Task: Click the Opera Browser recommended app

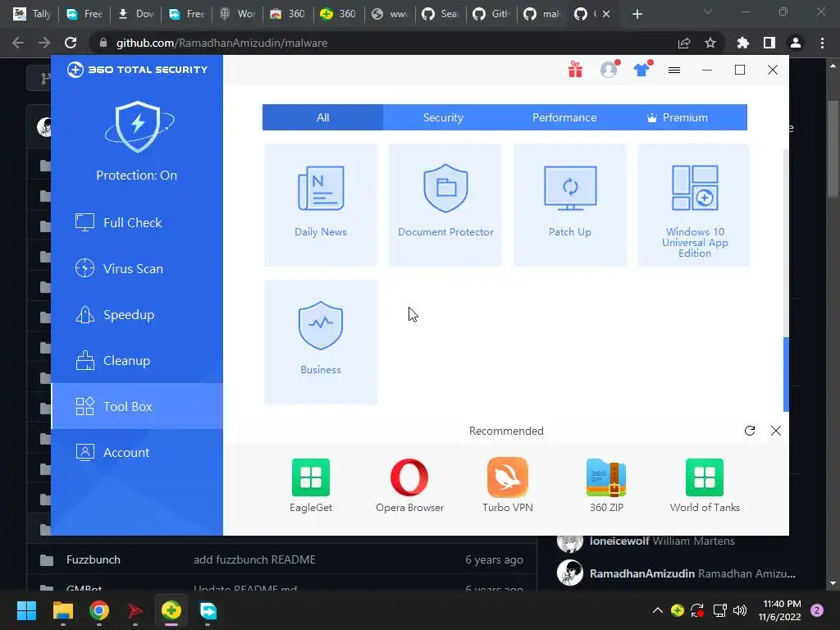Action: click(409, 486)
